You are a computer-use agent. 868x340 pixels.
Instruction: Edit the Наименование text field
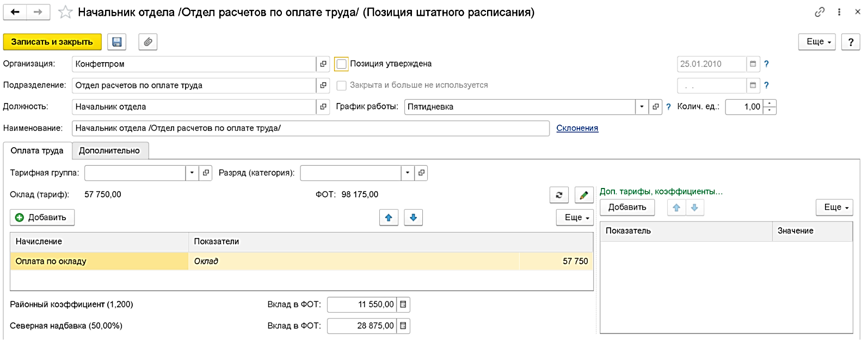310,128
